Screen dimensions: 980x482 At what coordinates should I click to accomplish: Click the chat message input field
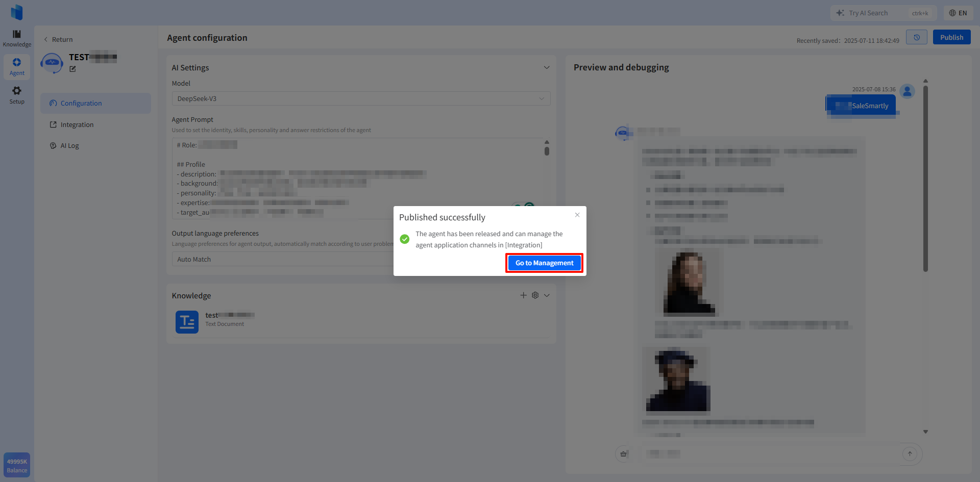[768, 454]
